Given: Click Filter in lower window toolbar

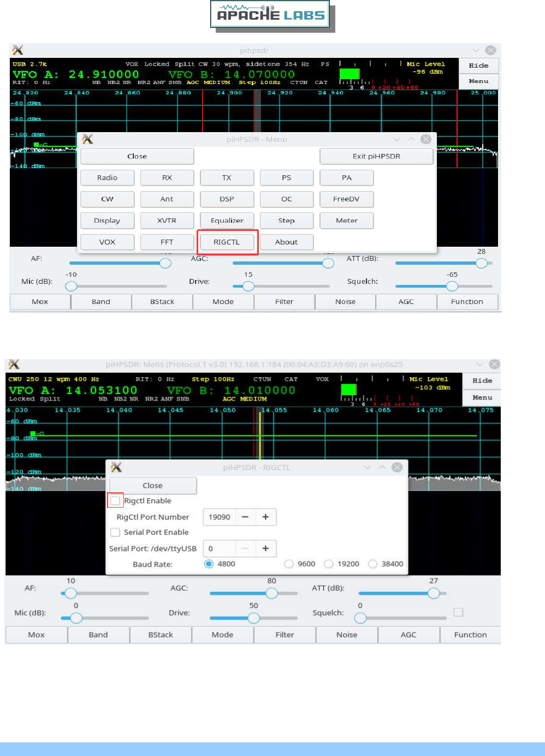Looking at the screenshot, I should tap(285, 634).
